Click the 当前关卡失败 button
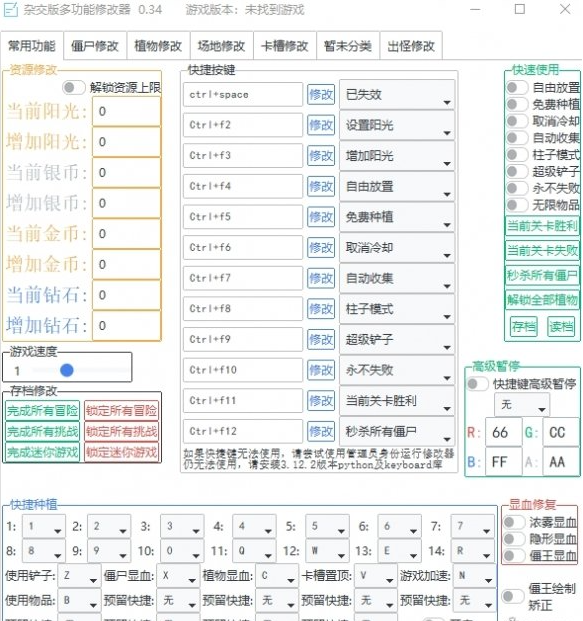 [542, 250]
